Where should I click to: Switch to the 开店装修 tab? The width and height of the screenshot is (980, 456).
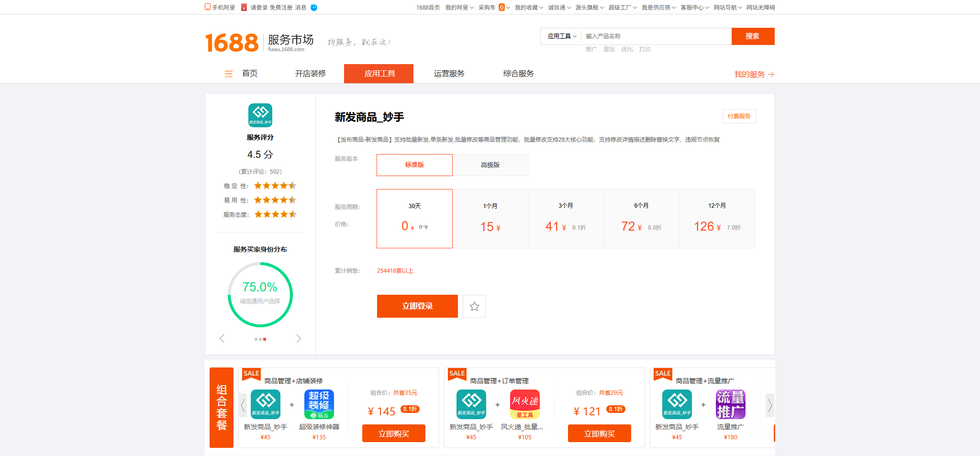coord(310,74)
